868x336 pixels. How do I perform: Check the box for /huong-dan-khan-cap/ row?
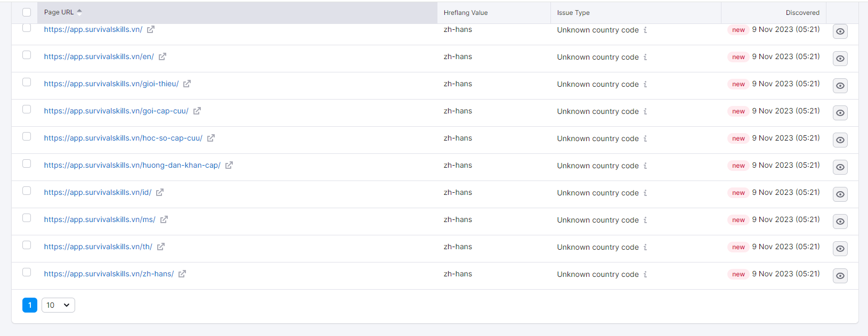(x=27, y=163)
